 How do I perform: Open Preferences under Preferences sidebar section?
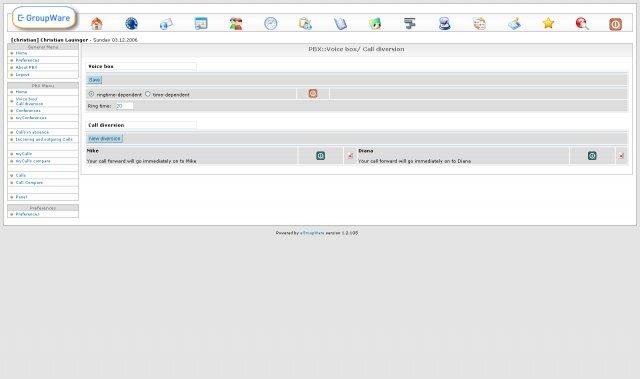(x=27, y=214)
